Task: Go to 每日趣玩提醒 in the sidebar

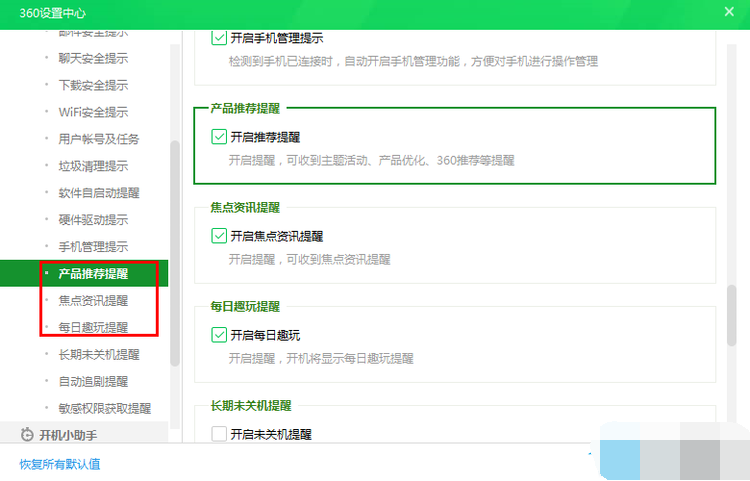Action: (93, 327)
